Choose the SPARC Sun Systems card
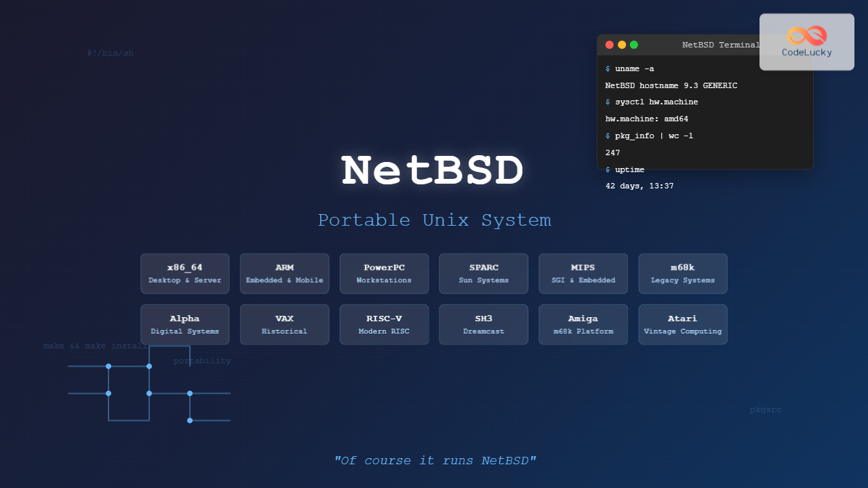Viewport: 868px width, 488px height. [x=484, y=274]
